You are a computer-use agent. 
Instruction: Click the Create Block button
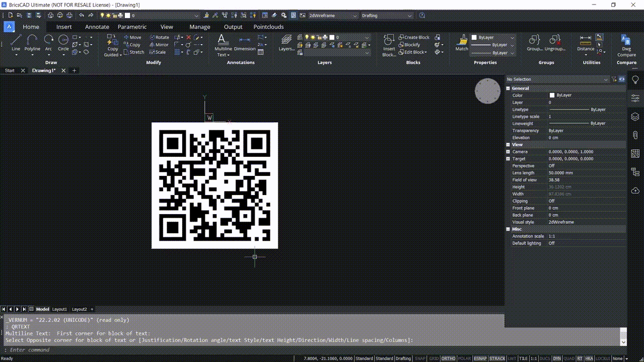click(414, 37)
